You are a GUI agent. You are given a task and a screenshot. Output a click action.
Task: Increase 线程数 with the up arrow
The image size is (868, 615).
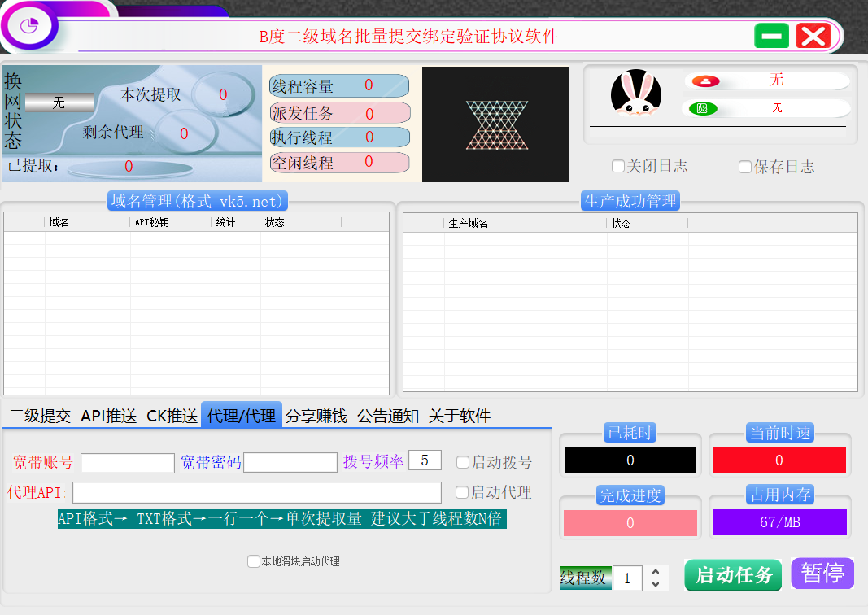tap(656, 572)
